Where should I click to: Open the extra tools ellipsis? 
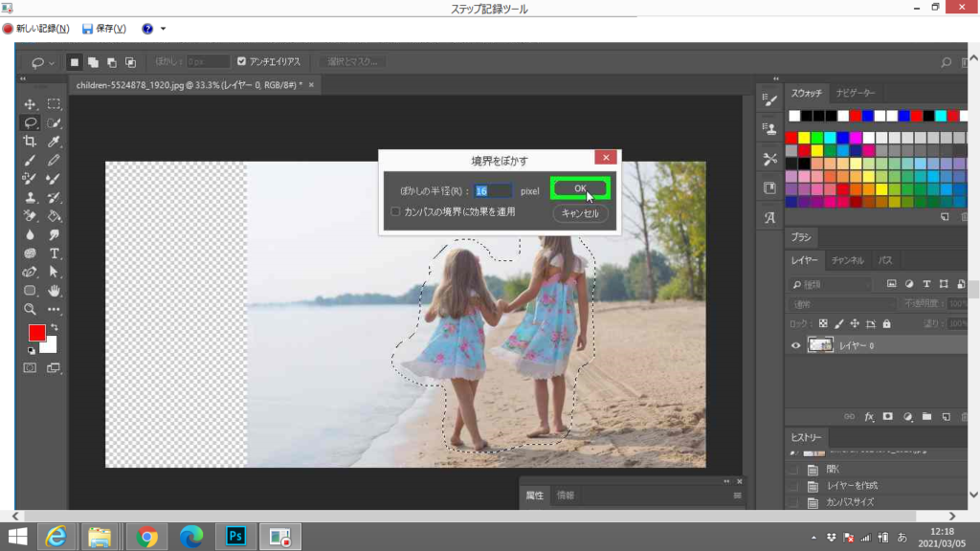[55, 309]
